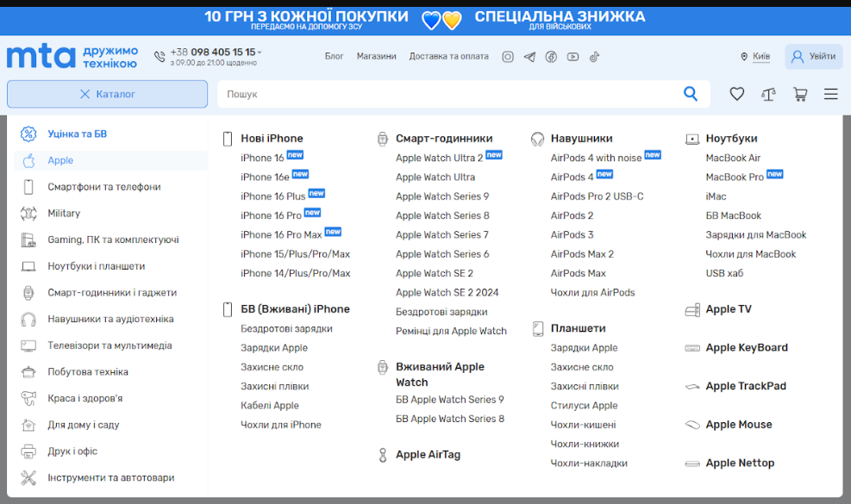851x504 pixels.
Task: Select Друк і офіс category
Action: tap(72, 451)
